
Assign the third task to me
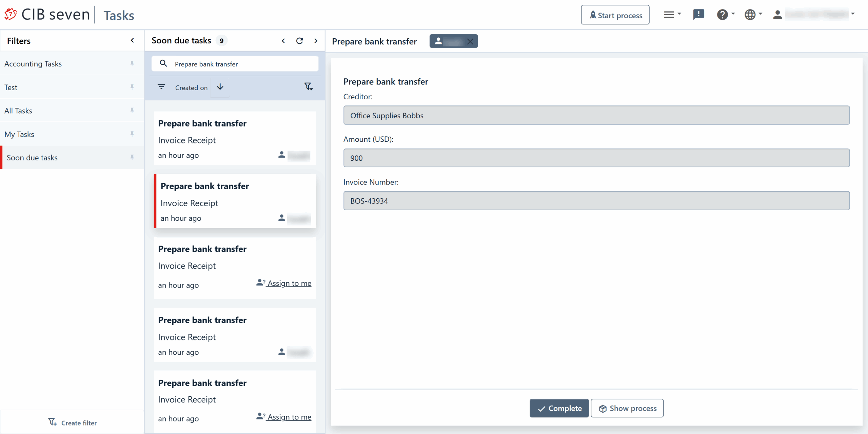(x=284, y=283)
